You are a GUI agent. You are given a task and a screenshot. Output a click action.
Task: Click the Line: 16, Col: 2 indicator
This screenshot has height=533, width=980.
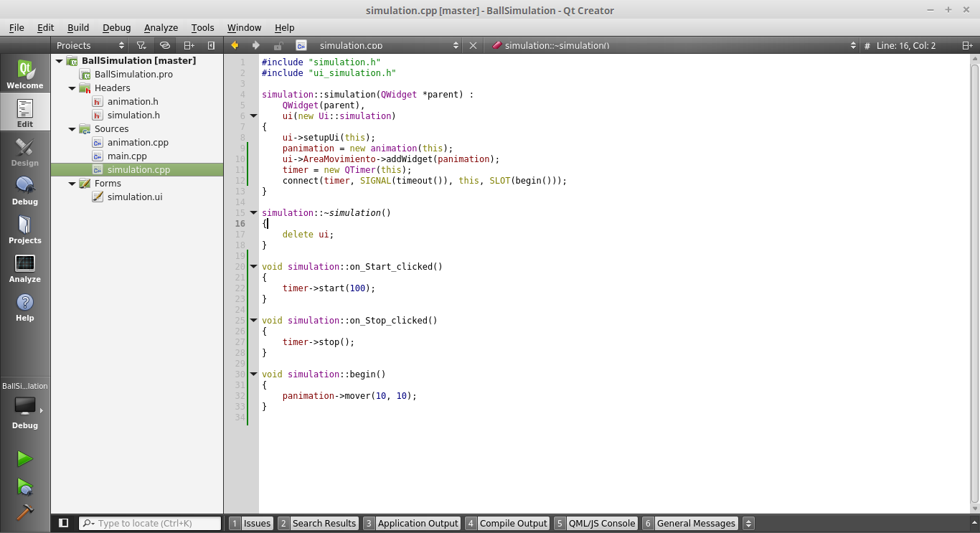pyautogui.click(x=906, y=45)
